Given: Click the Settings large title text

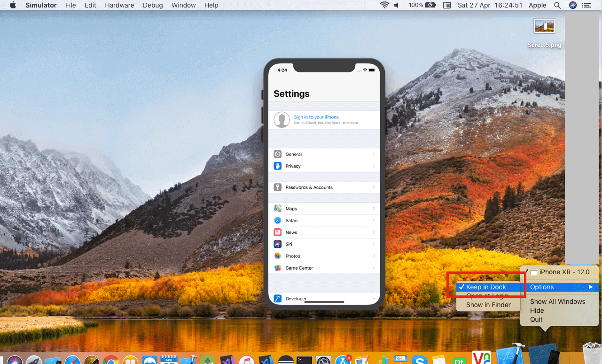Looking at the screenshot, I should [291, 93].
